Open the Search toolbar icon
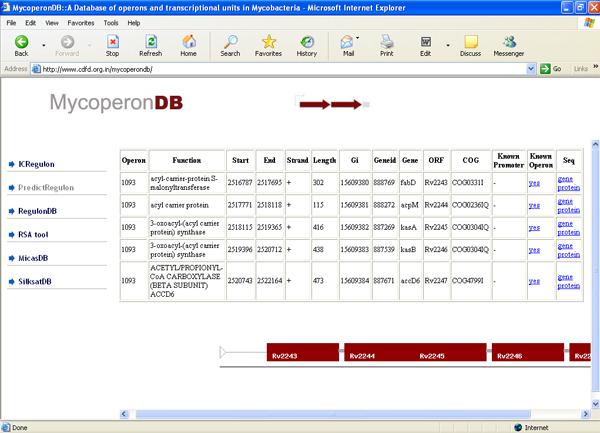Image resolution: width=600 pixels, height=433 pixels. point(230,41)
